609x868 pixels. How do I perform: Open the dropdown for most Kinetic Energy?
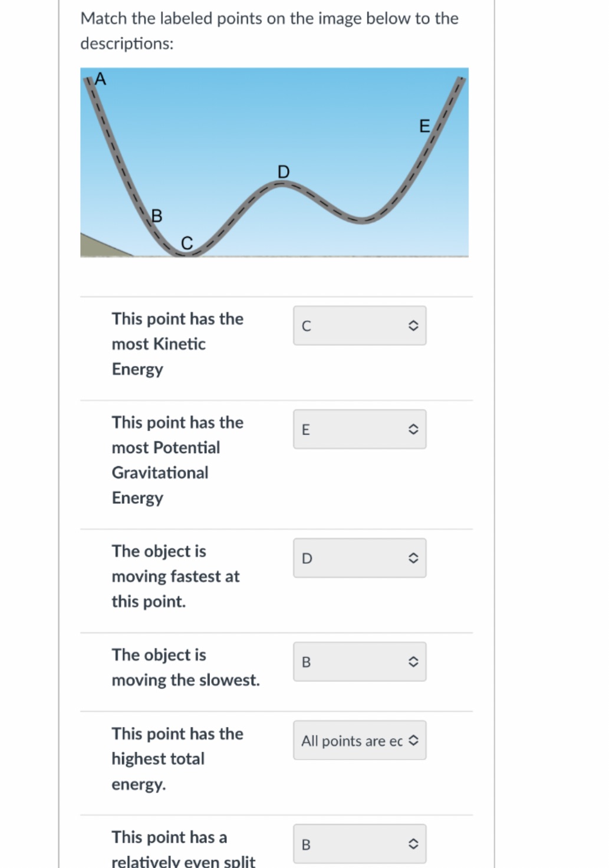coord(360,325)
